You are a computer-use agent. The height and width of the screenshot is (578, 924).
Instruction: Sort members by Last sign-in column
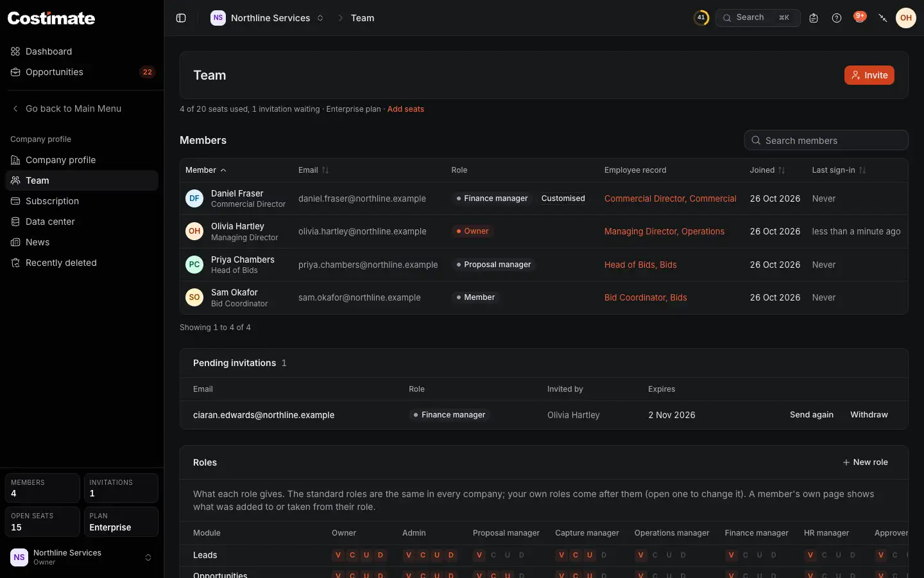coord(839,170)
